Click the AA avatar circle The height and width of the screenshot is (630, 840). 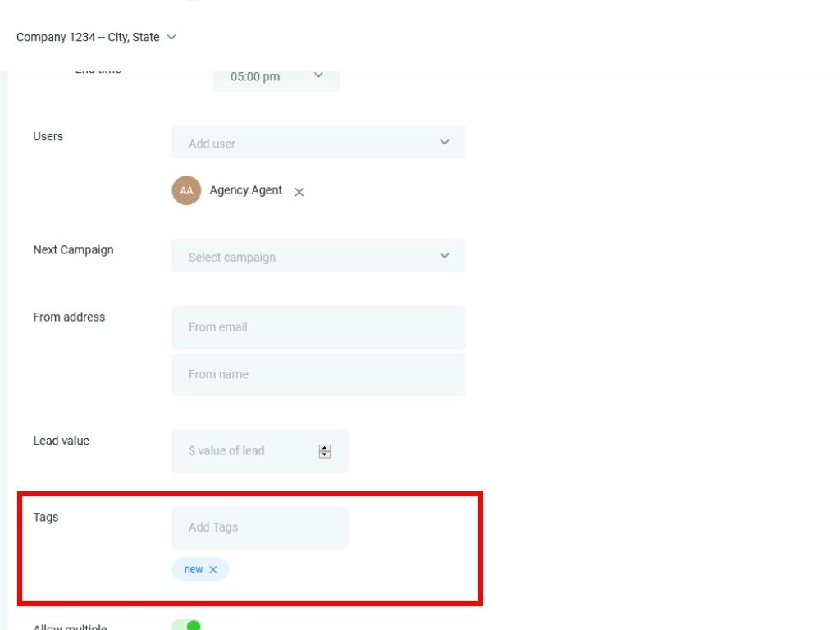(x=186, y=190)
